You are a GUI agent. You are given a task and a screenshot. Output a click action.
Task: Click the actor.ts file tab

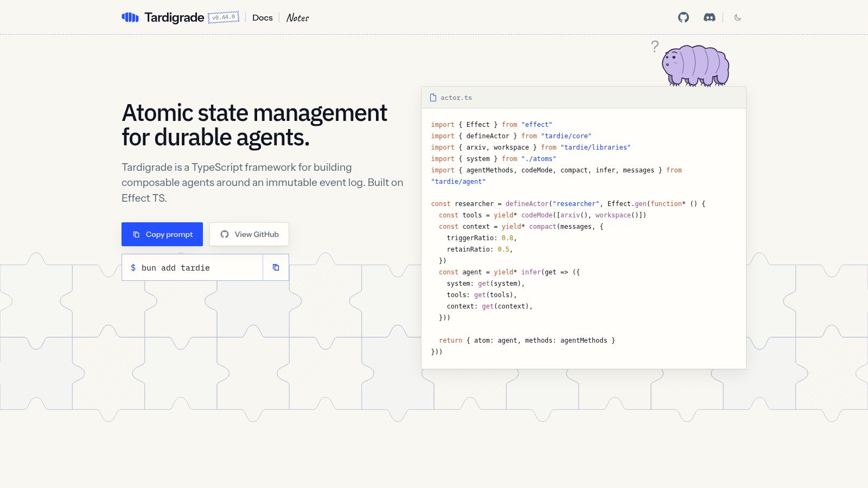[451, 98]
